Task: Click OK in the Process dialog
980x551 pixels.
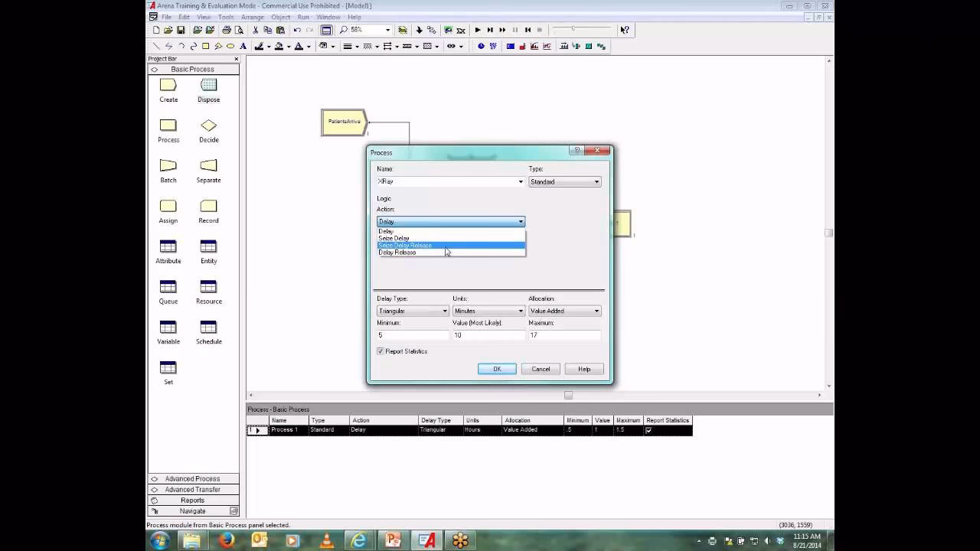Action: [496, 368]
